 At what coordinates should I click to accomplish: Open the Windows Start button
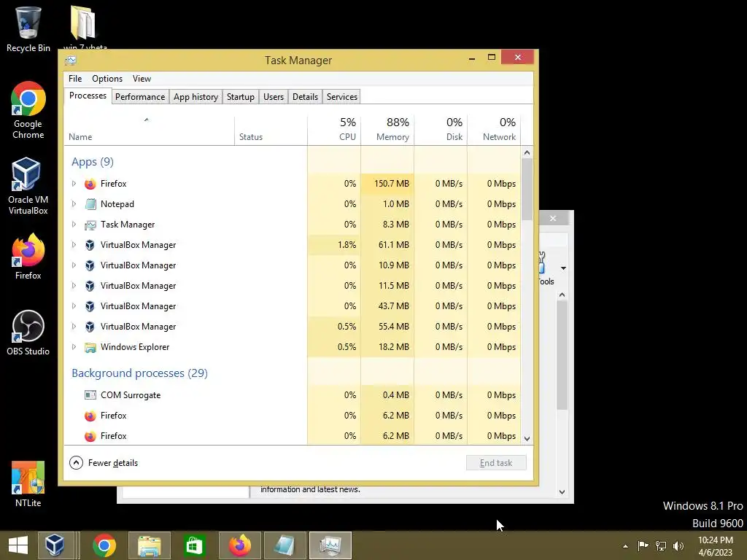18,545
